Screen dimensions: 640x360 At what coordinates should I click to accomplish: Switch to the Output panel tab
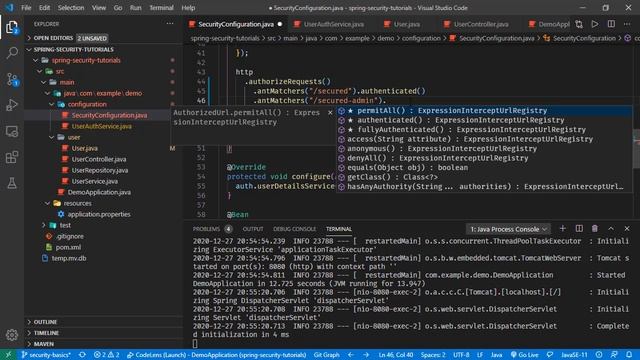pos(253,229)
